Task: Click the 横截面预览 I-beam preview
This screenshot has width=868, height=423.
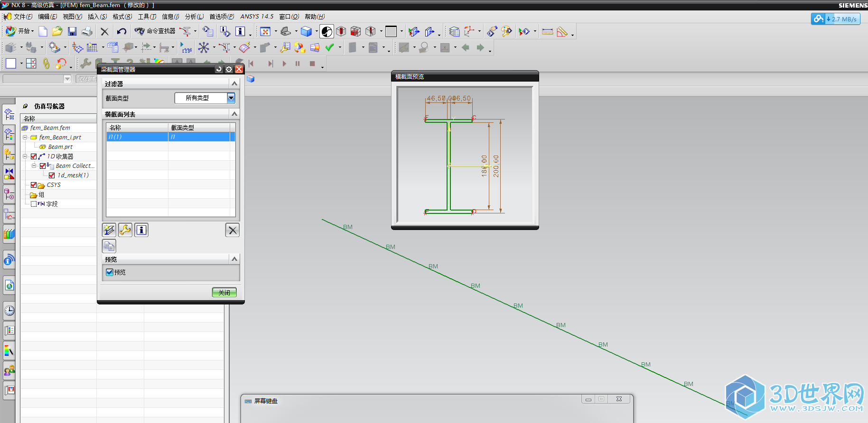Action: pos(465,155)
